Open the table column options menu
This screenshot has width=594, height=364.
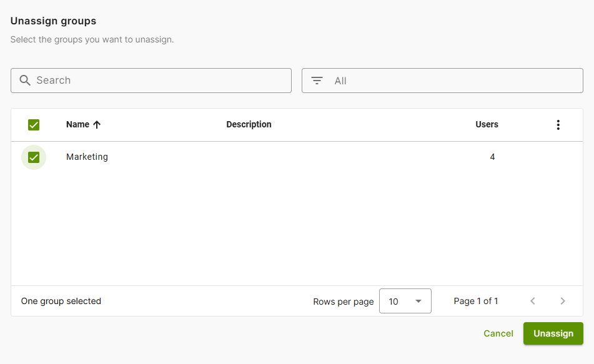[x=558, y=125]
